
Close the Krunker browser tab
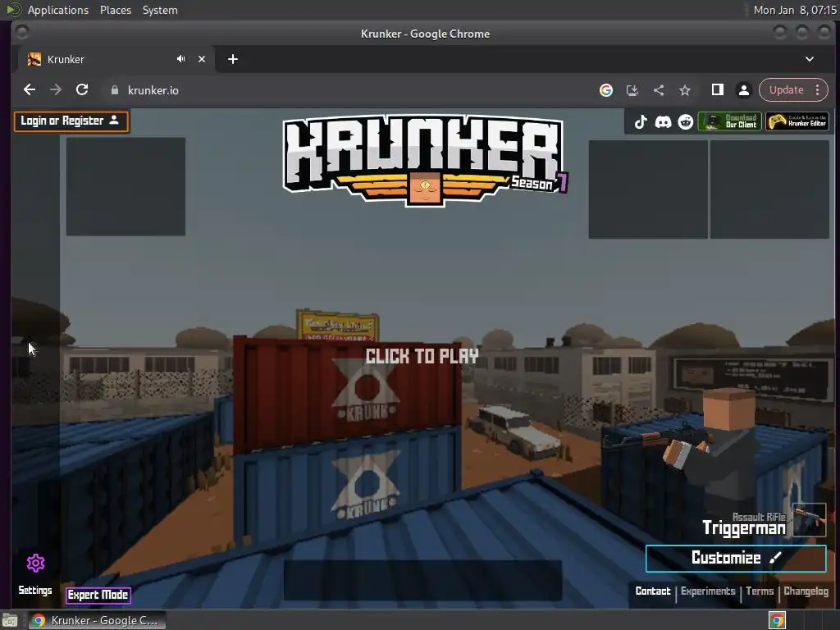(202, 59)
